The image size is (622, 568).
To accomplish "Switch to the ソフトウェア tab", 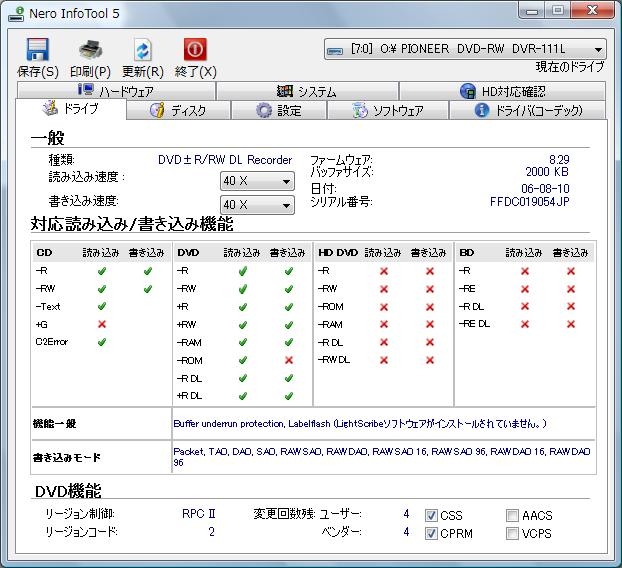I will [x=388, y=110].
